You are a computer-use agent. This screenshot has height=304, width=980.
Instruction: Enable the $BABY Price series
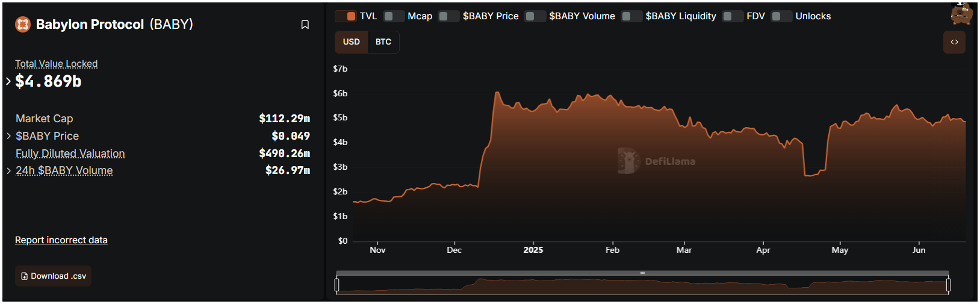tap(449, 16)
